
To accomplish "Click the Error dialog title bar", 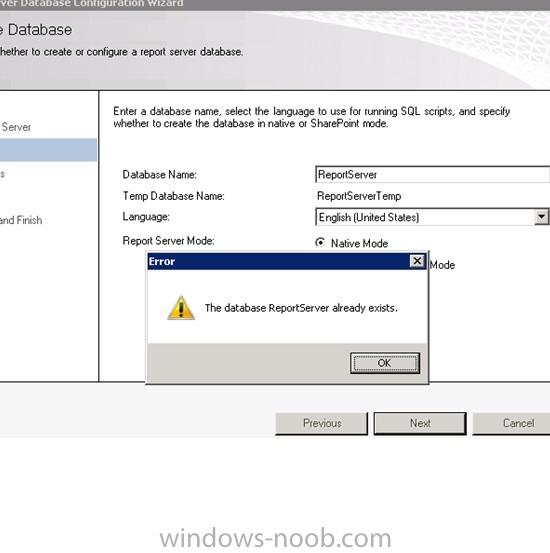I will pos(279,261).
